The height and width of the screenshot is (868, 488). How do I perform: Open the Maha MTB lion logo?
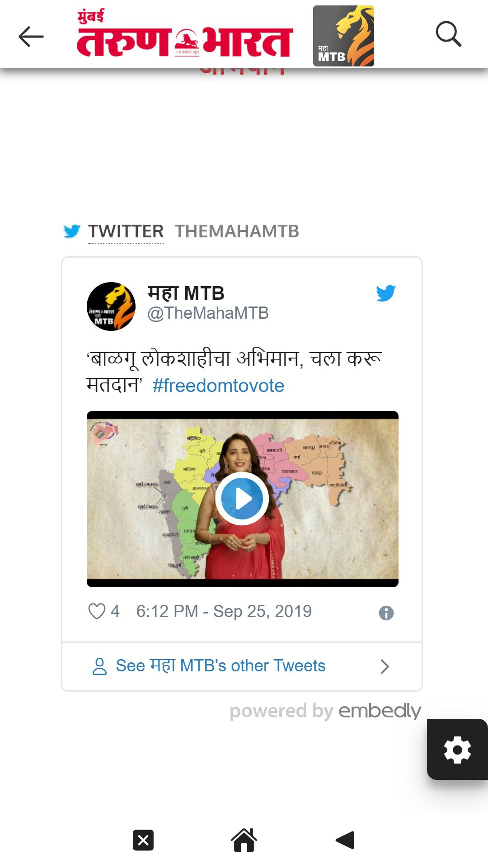(x=343, y=36)
